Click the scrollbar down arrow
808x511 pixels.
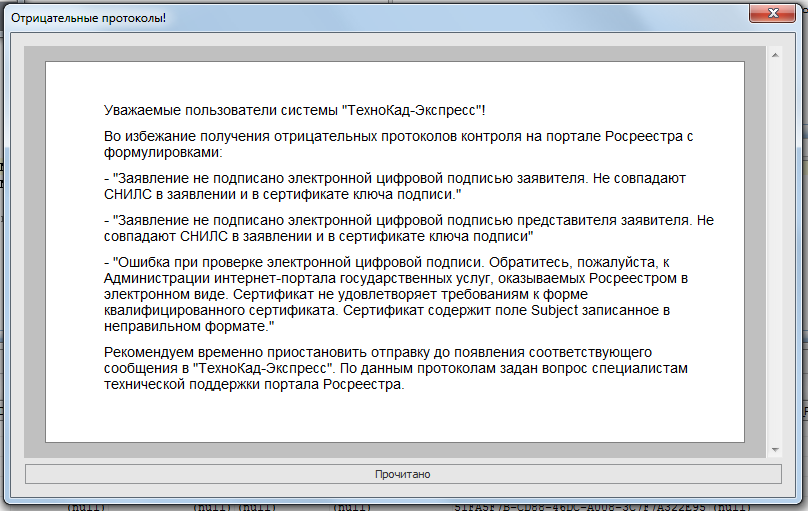[774, 449]
